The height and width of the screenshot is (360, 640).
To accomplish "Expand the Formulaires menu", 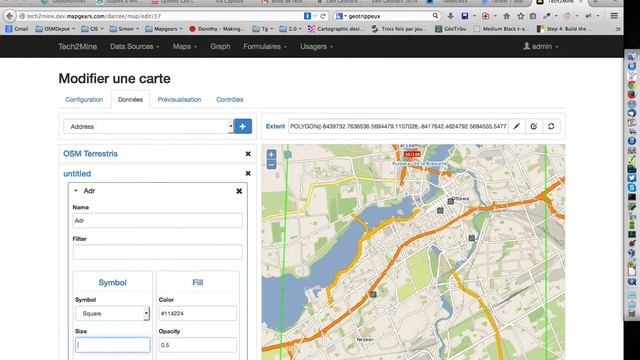I will pyautogui.click(x=265, y=47).
